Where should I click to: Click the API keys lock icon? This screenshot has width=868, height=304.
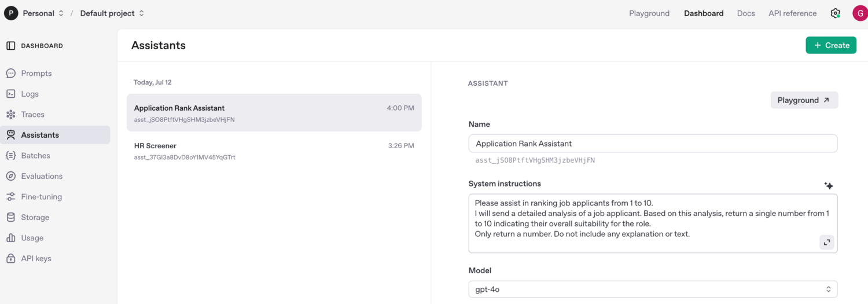10,258
